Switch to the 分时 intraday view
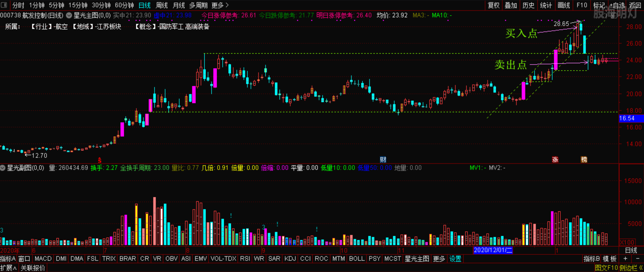This screenshot has width=644, height=272. 18,5
